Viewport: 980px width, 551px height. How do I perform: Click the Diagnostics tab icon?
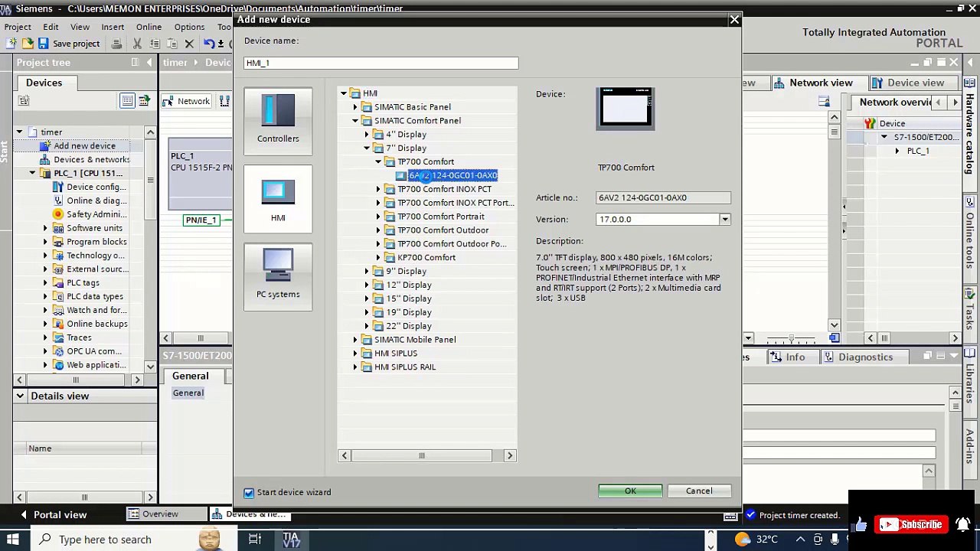click(828, 357)
